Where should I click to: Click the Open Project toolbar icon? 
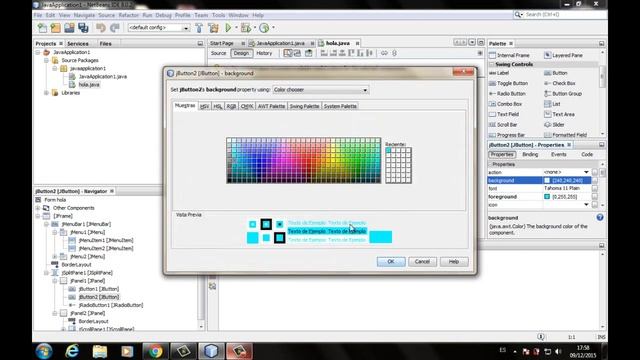[x=69, y=28]
